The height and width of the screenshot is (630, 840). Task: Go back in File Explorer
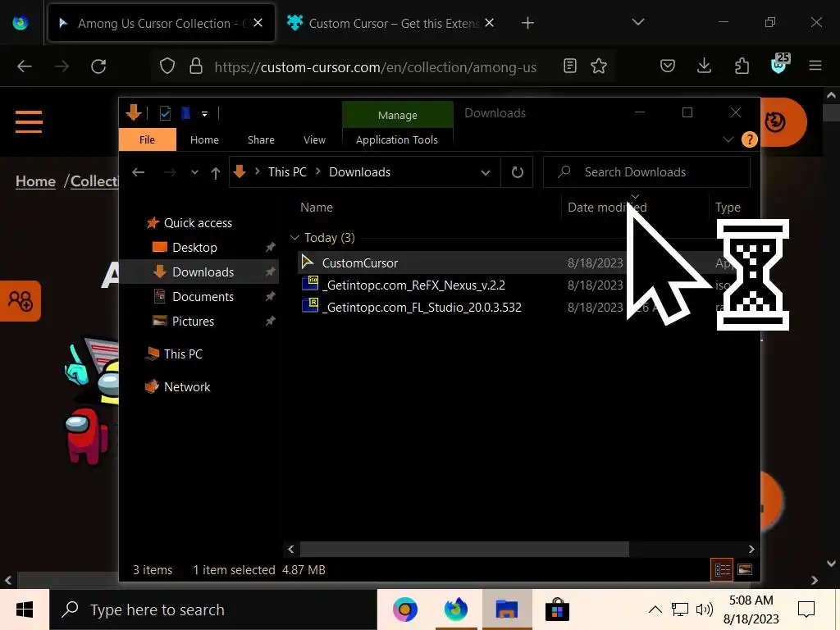[x=138, y=172]
